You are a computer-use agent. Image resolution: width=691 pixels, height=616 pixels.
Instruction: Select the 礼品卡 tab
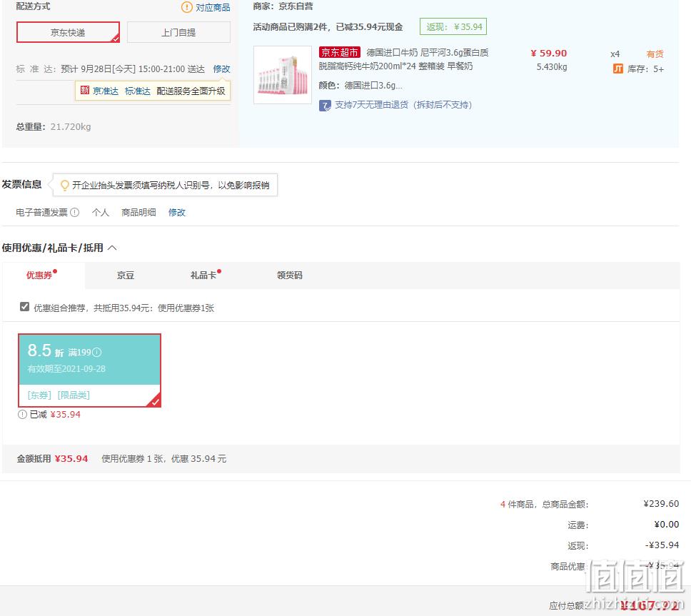[x=203, y=276]
